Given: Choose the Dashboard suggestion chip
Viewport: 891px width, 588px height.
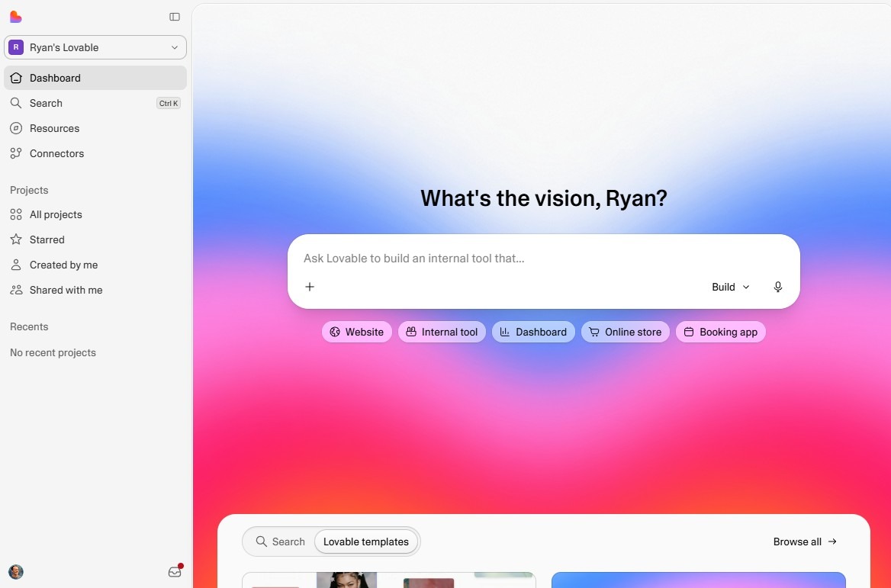Looking at the screenshot, I should coord(533,332).
